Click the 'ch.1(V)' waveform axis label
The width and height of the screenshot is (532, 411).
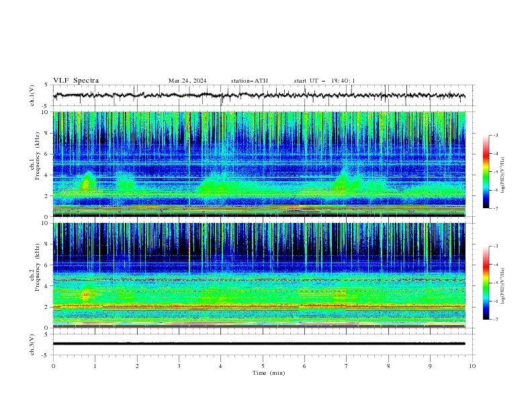click(32, 95)
